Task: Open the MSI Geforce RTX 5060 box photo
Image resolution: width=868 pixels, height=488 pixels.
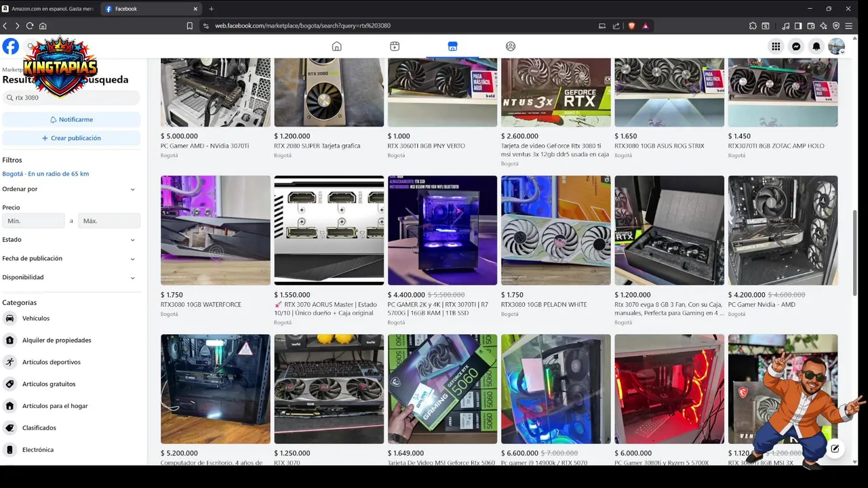Action: [442, 389]
